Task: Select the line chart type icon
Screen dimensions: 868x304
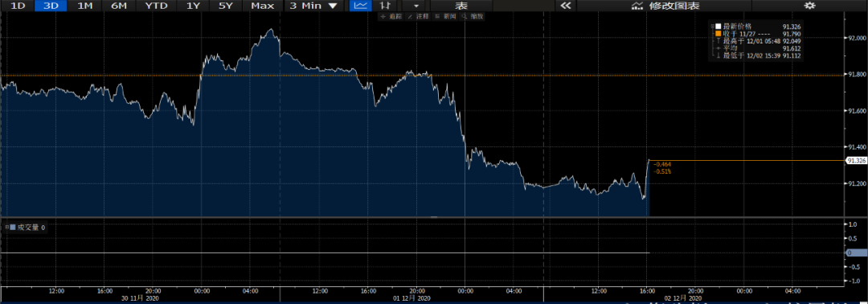Action: (361, 6)
